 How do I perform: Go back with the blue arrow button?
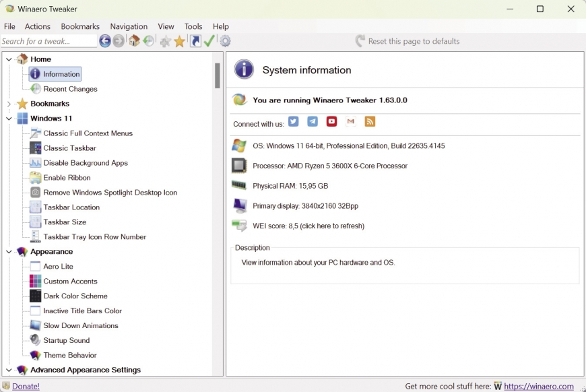coord(105,40)
